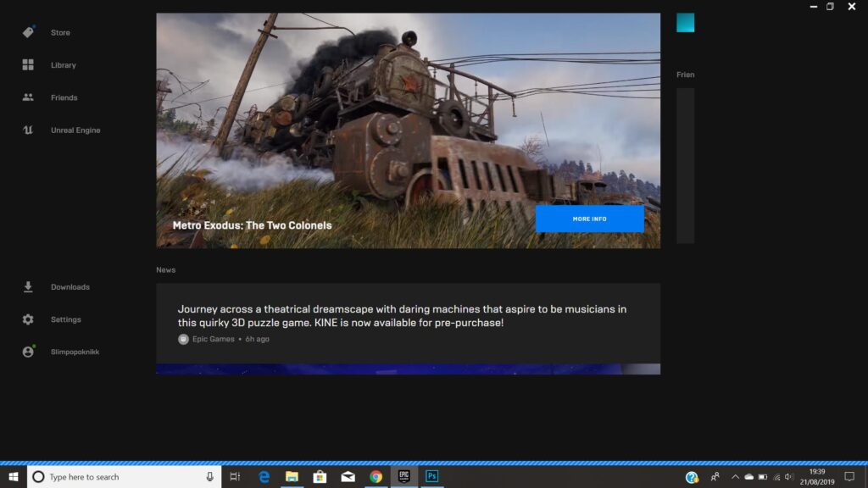Click the News section heading

165,270
